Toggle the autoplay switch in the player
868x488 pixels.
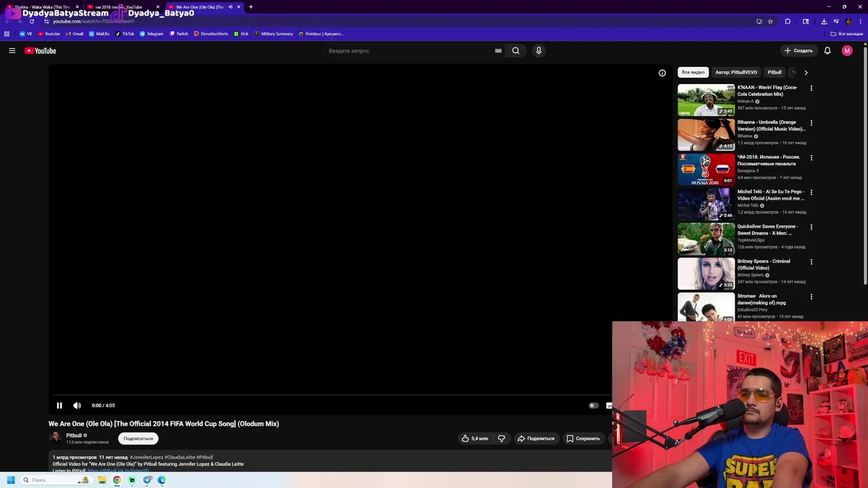[593, 405]
